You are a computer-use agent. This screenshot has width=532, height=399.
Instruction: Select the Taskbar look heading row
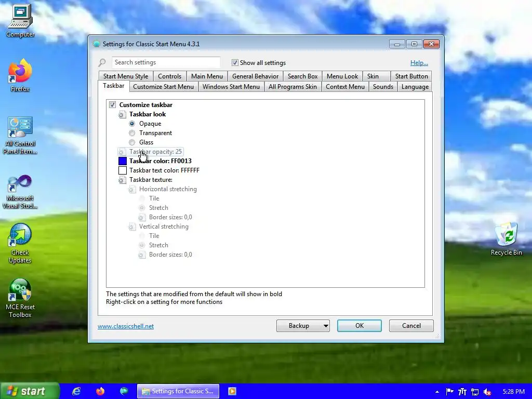click(x=142, y=114)
